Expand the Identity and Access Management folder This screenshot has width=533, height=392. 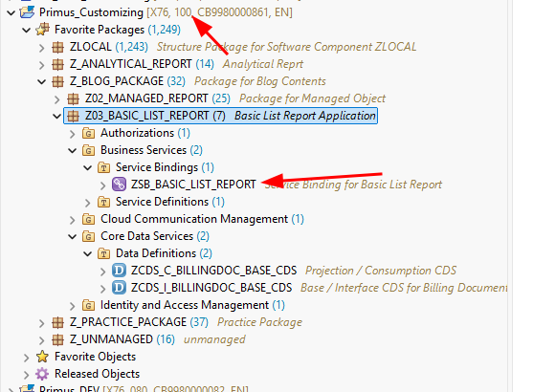73,306
